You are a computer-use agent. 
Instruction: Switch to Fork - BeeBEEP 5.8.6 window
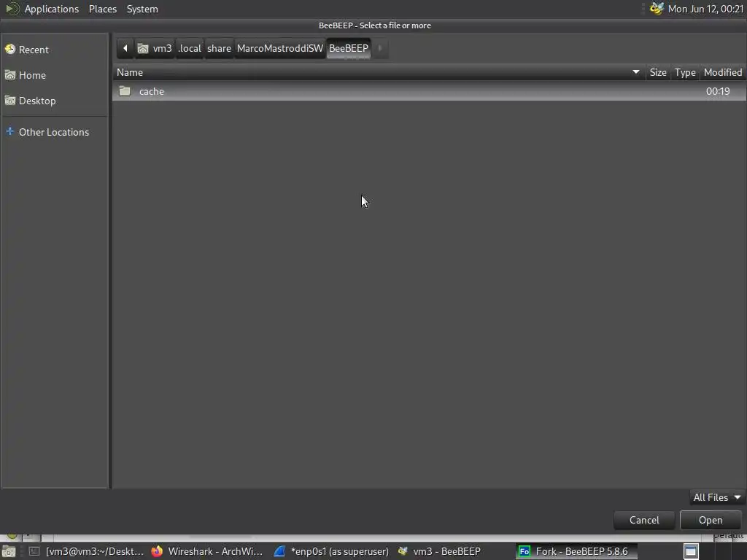coord(576,551)
